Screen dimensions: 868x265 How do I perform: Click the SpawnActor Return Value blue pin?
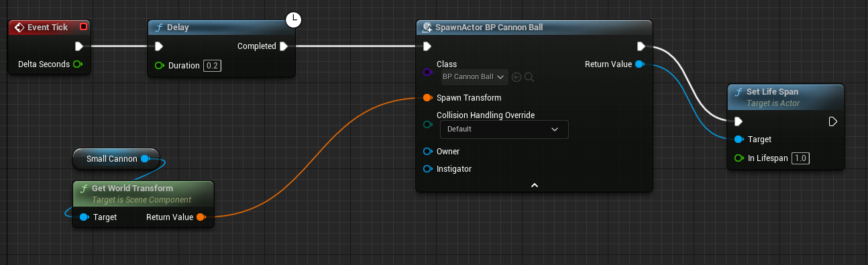639,64
